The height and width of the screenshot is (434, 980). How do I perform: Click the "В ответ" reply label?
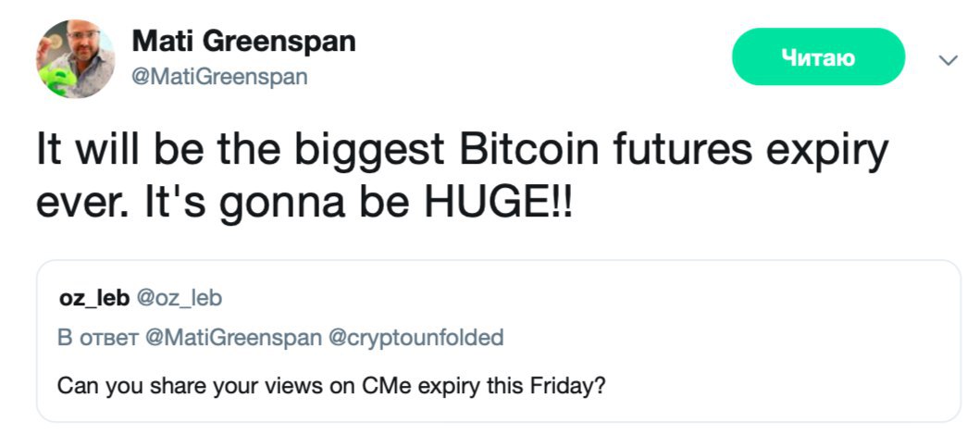coord(94,338)
